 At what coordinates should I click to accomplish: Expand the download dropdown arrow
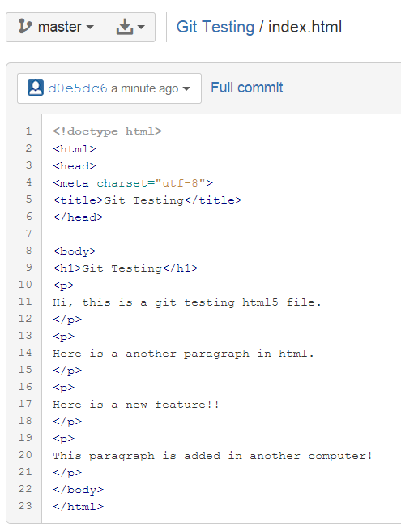[141, 27]
